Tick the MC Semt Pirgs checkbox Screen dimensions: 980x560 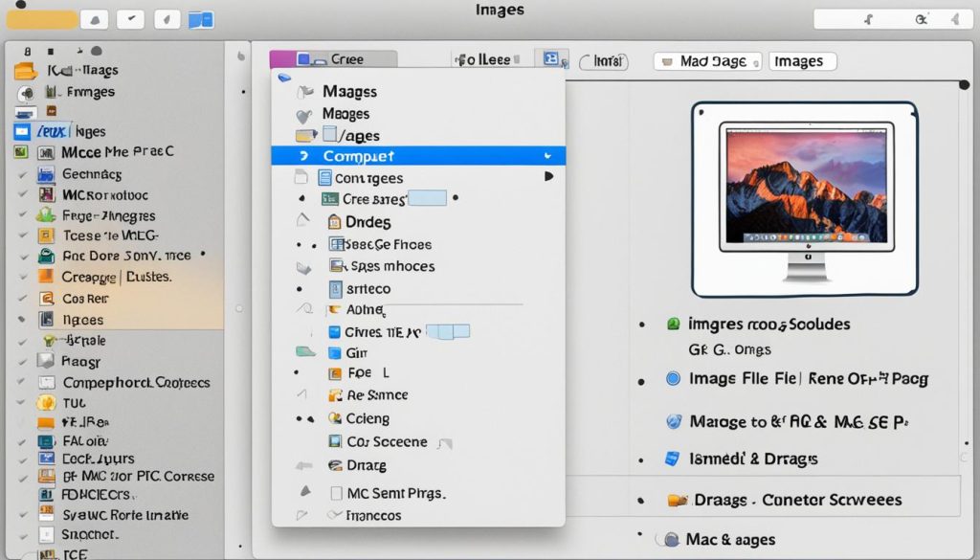point(336,494)
